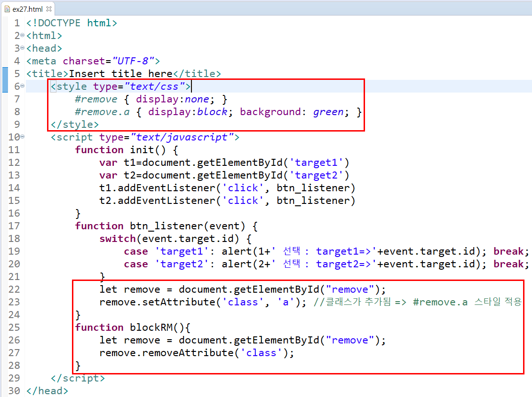The height and width of the screenshot is (397, 532).
Task: Click the closing </head> tag
Action: [47, 391]
